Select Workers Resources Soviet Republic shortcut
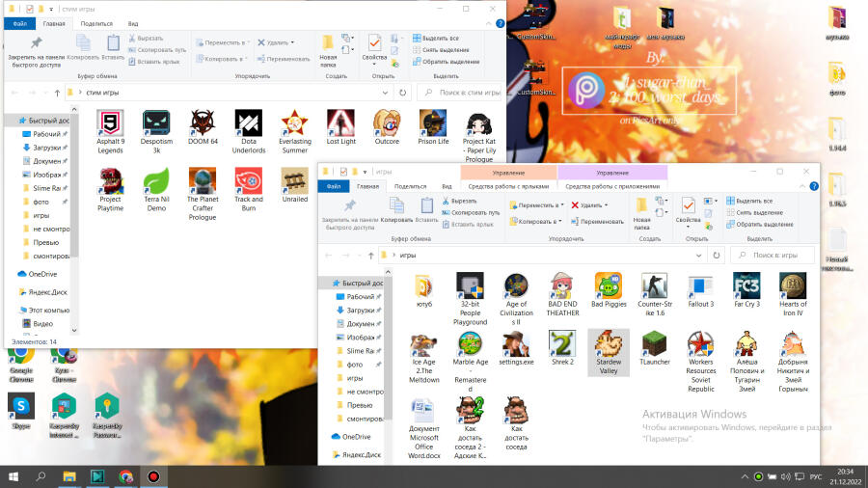868x488 pixels. point(701,362)
